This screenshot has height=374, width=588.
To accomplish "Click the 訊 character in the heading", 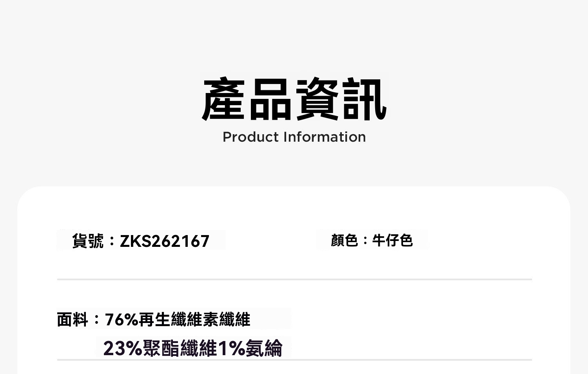I will [364, 100].
